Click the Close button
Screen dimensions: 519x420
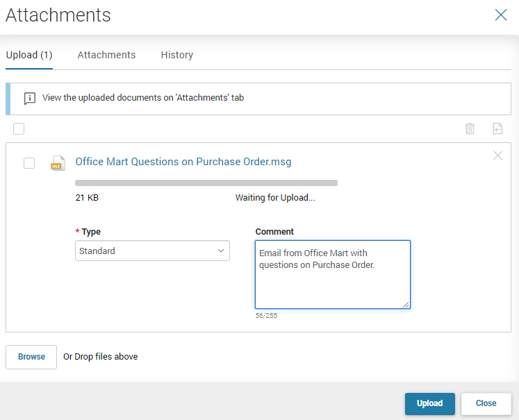(486, 403)
